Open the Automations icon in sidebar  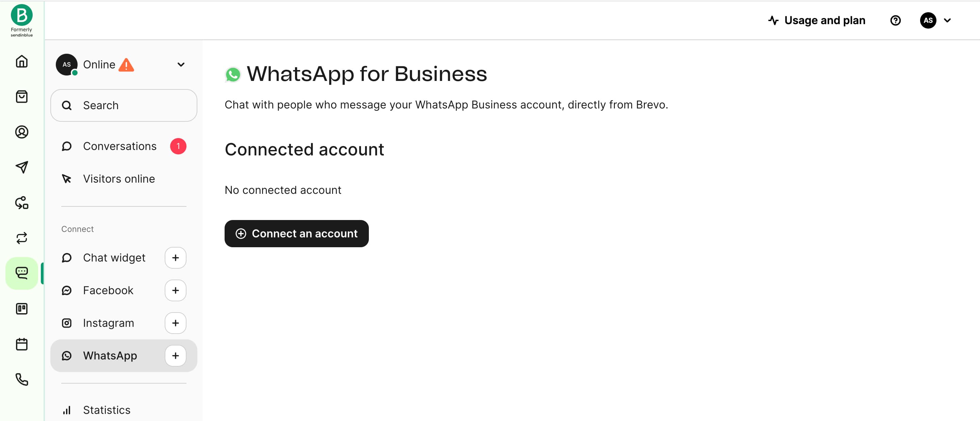22,203
